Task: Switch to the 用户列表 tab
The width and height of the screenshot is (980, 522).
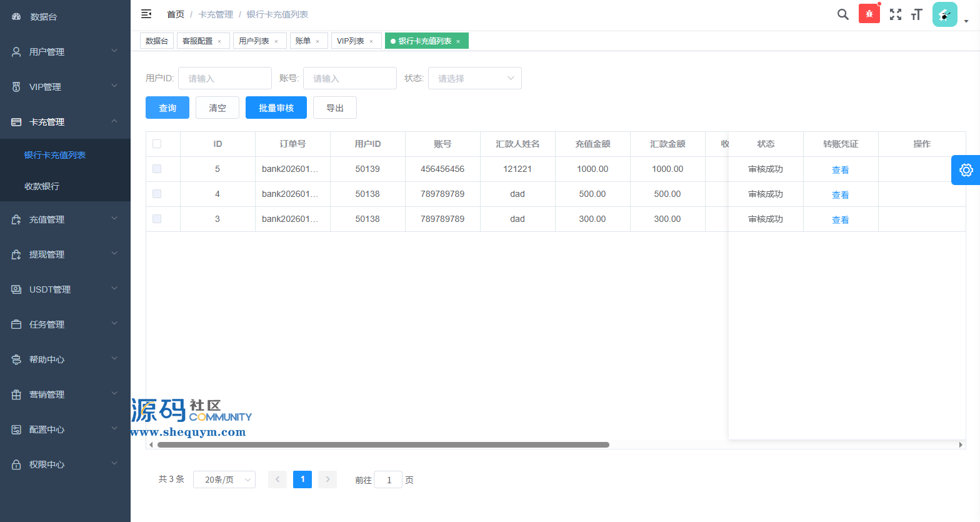Action: (x=254, y=41)
